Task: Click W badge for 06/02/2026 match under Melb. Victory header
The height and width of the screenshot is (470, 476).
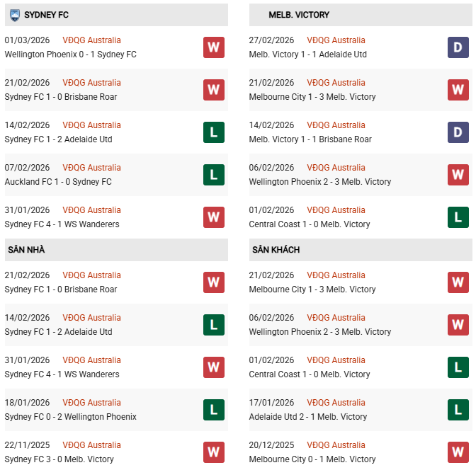Action: pos(458,175)
